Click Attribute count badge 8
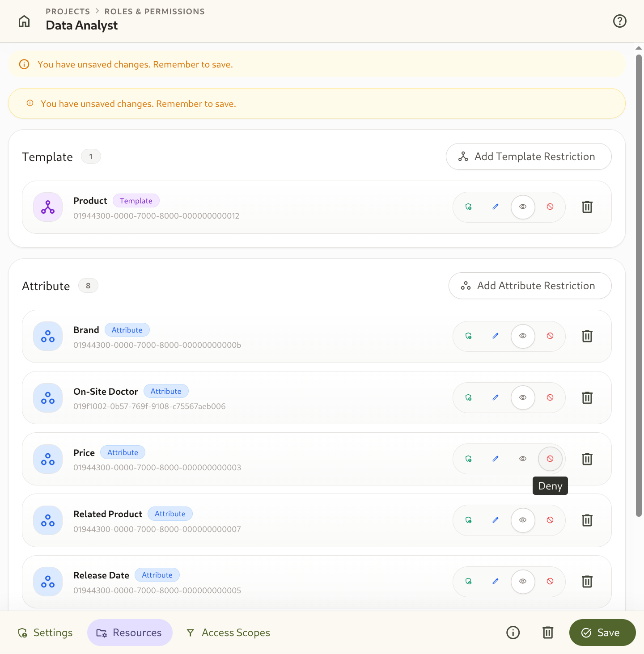The height and width of the screenshot is (654, 644). 88,286
